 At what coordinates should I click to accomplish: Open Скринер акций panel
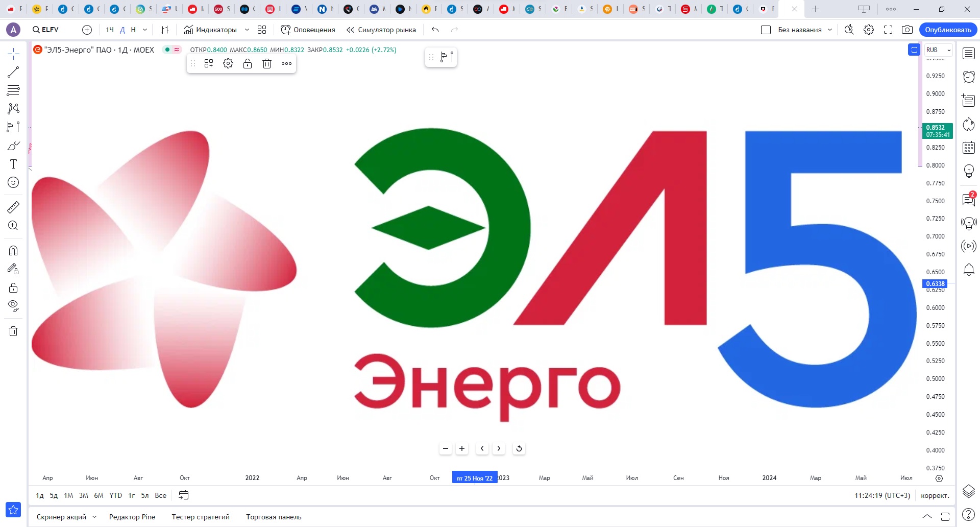click(x=61, y=517)
